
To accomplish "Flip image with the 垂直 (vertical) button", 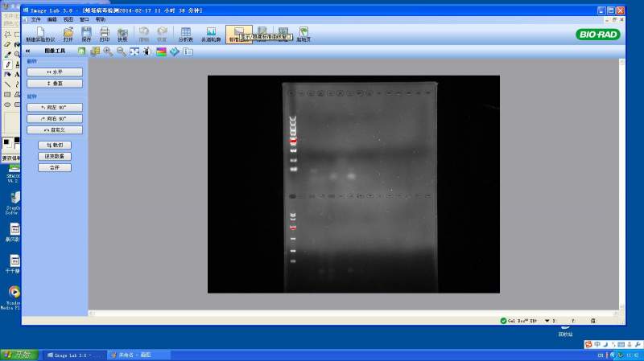I will 55,84.
